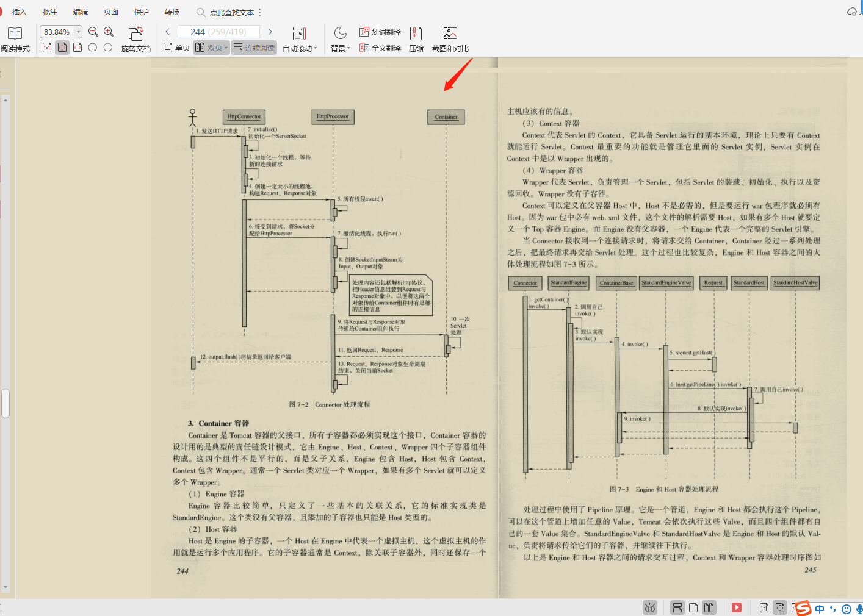Open the 批注 annotation menu
This screenshot has width=863, height=616.
coord(49,12)
